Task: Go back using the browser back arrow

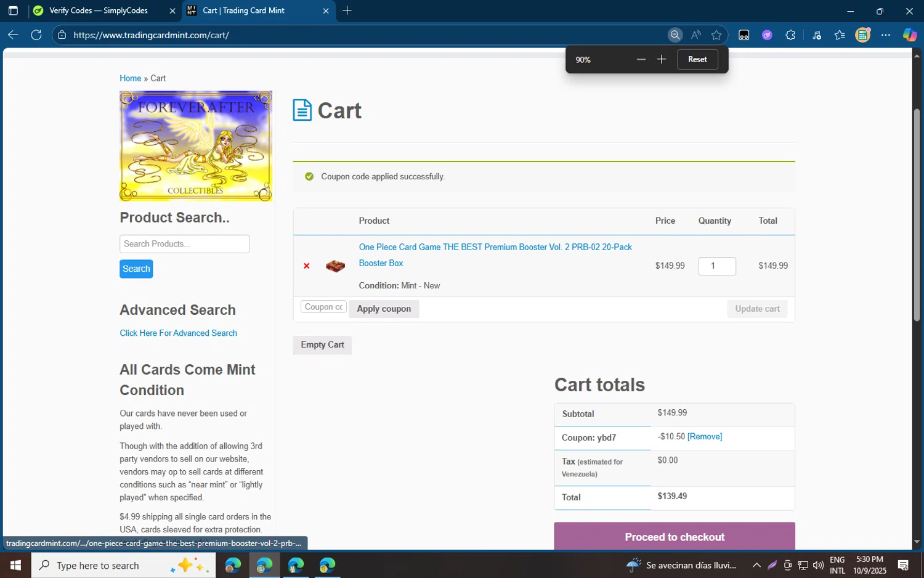Action: point(13,35)
